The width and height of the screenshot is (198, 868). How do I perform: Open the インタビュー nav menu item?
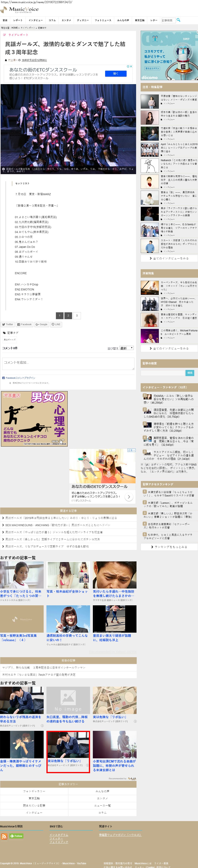tap(36, 20)
